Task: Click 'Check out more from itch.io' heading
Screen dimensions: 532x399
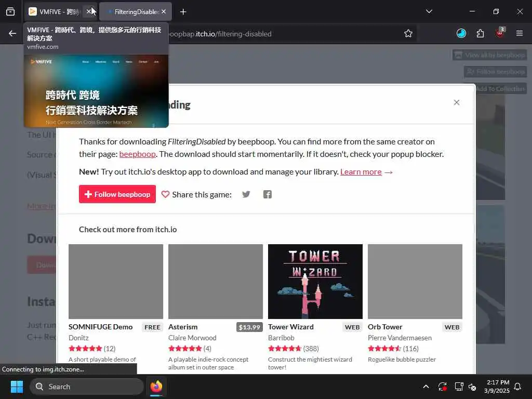Action: pos(128,229)
